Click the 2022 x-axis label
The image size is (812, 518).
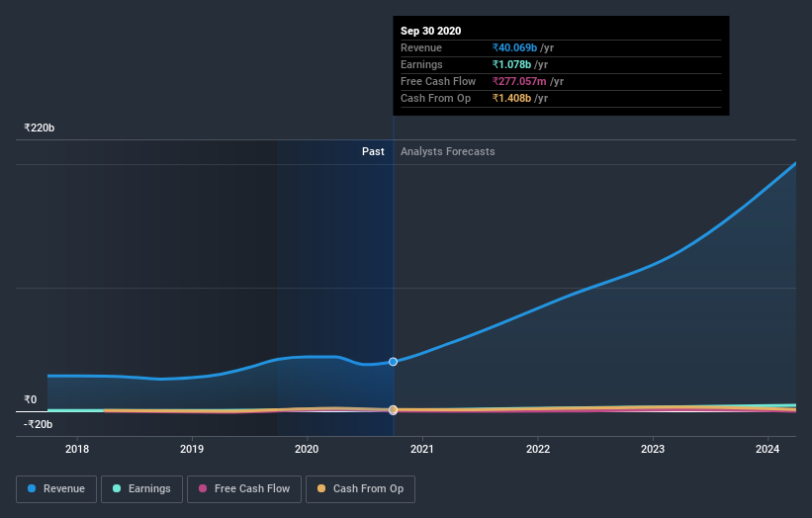pyautogui.click(x=538, y=449)
